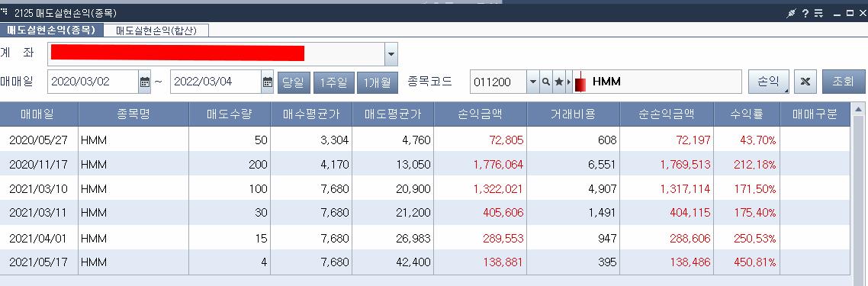Click the 손익금액 column header

[481, 114]
